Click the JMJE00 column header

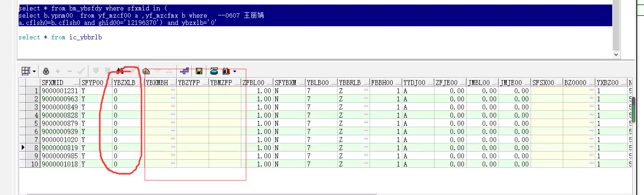pyautogui.click(x=515, y=82)
